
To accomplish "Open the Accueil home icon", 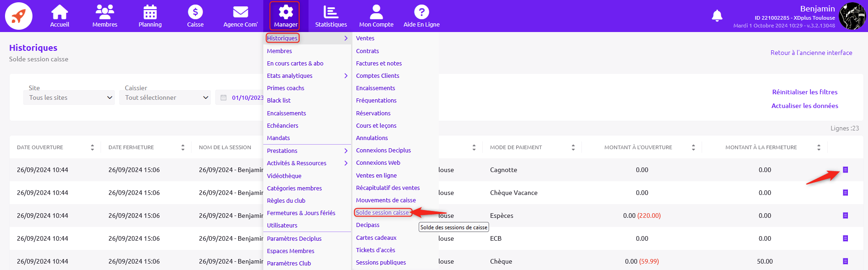I will 59,13.
